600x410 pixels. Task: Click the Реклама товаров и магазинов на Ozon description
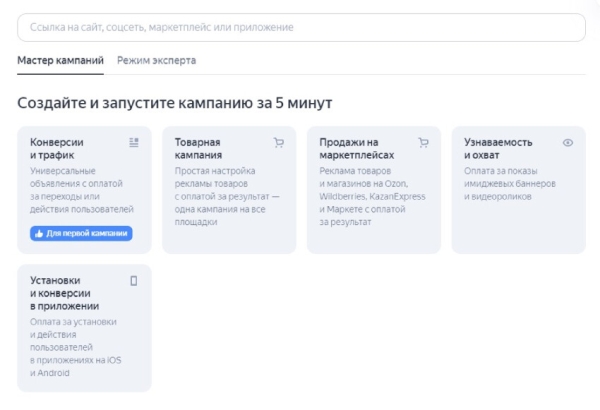[x=372, y=196]
